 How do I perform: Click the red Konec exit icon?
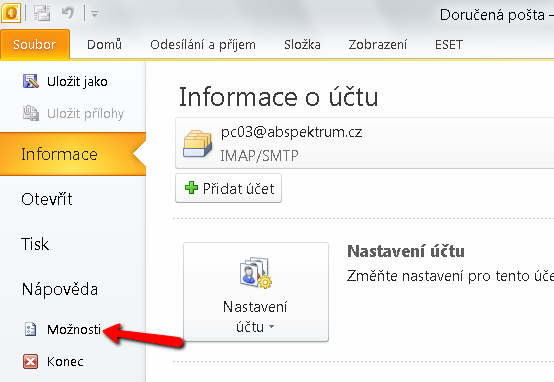coord(30,362)
